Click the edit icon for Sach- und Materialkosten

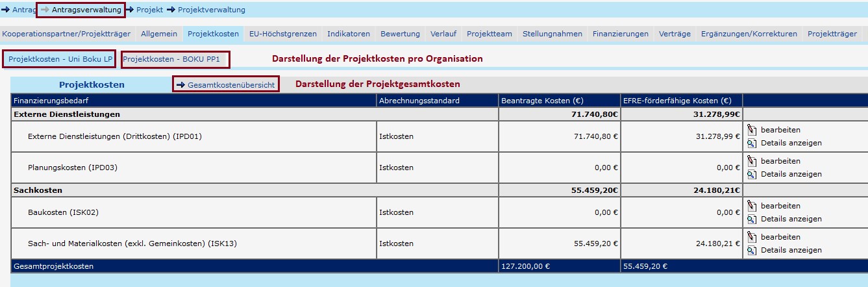coord(752,237)
